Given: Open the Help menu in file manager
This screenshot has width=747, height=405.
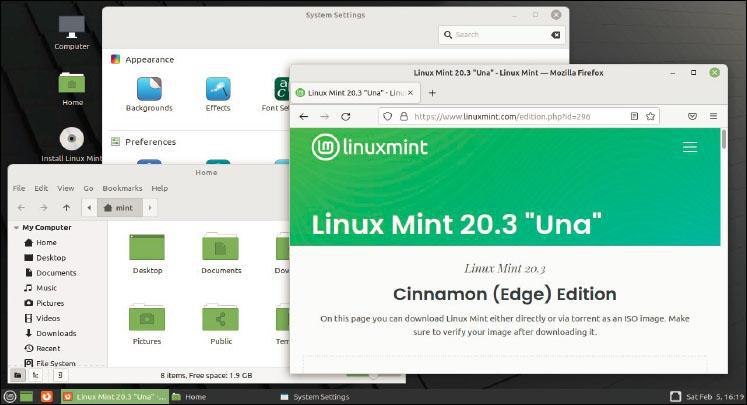Looking at the screenshot, I should point(160,188).
